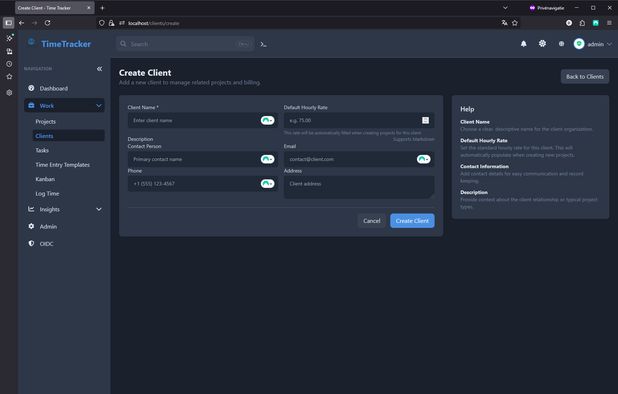This screenshot has height=394, width=618.
Task: Open Log Time in the sidebar
Action: pyautogui.click(x=47, y=193)
